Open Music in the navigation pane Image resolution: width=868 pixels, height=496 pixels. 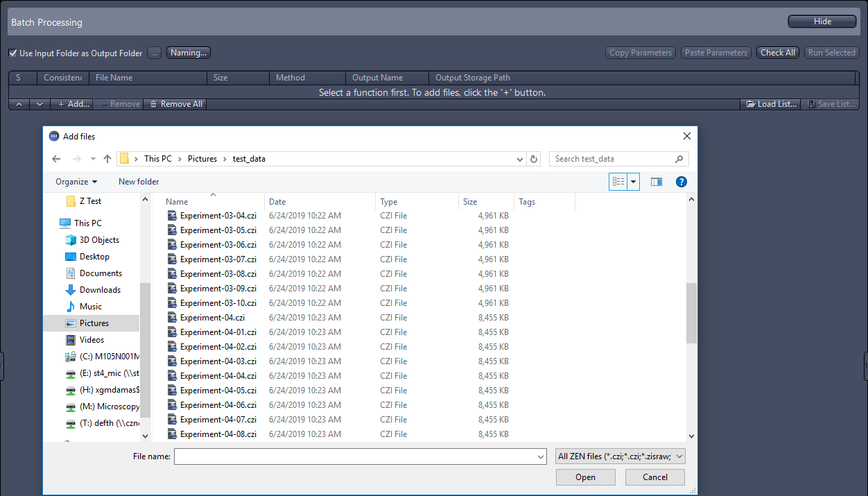click(90, 307)
